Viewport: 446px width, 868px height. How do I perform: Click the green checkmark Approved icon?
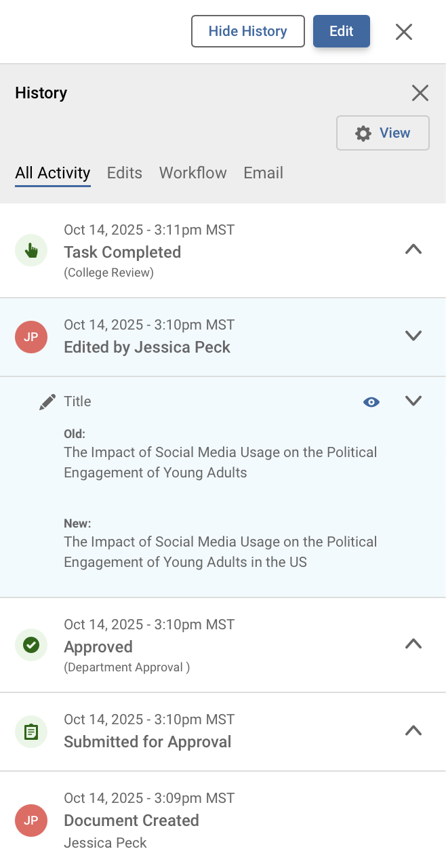(x=31, y=645)
